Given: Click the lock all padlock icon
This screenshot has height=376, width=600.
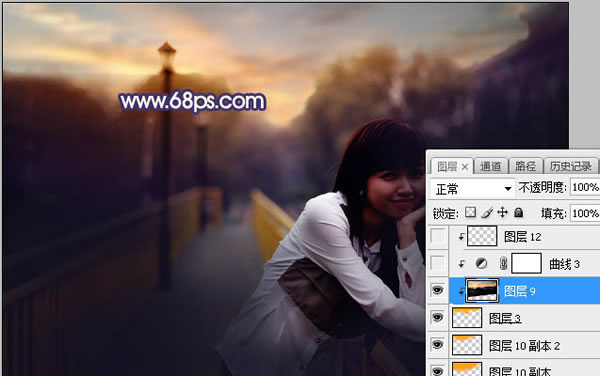Looking at the screenshot, I should (518, 212).
